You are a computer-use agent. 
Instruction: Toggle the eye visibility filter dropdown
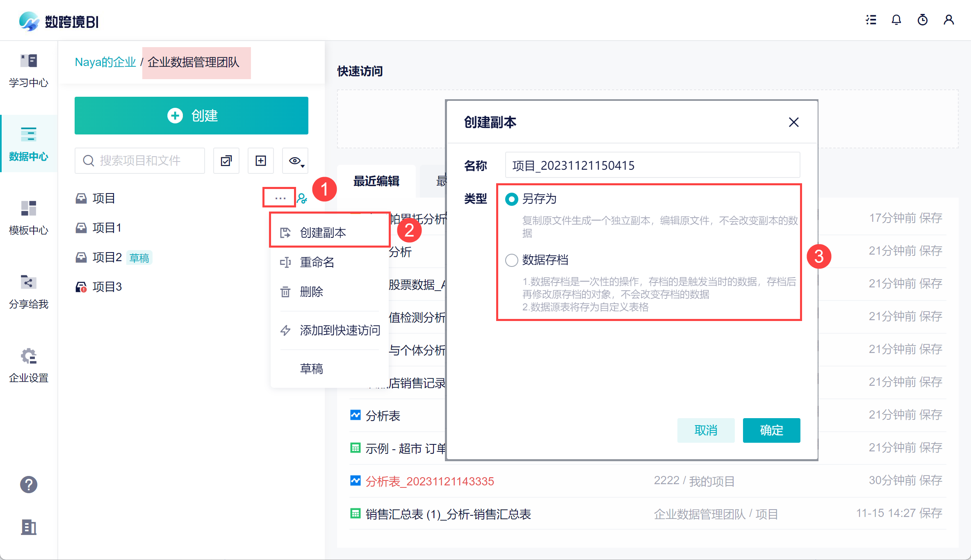coord(295,161)
